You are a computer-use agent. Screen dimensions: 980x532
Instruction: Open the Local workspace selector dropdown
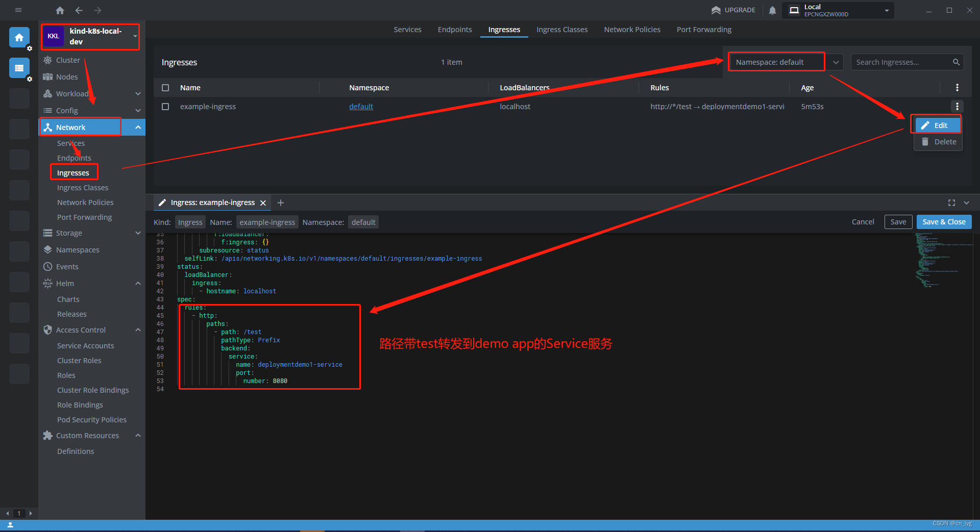(839, 10)
